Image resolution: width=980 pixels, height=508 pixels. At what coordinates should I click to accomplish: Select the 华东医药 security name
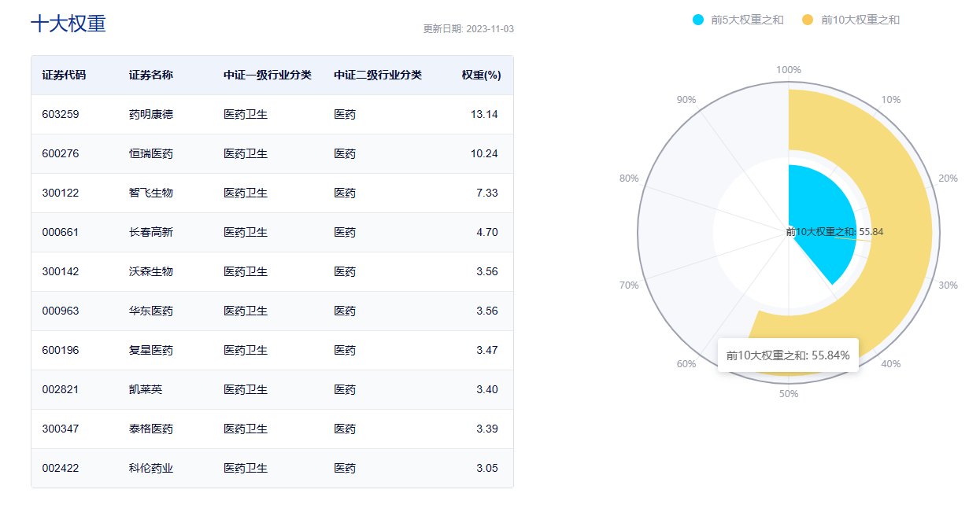tap(150, 311)
